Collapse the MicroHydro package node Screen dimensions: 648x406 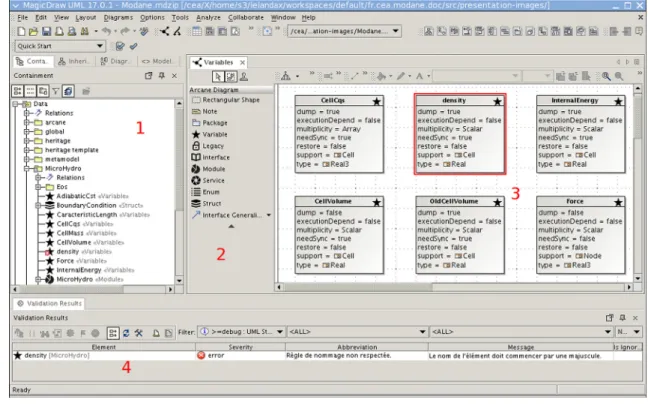coord(26,169)
